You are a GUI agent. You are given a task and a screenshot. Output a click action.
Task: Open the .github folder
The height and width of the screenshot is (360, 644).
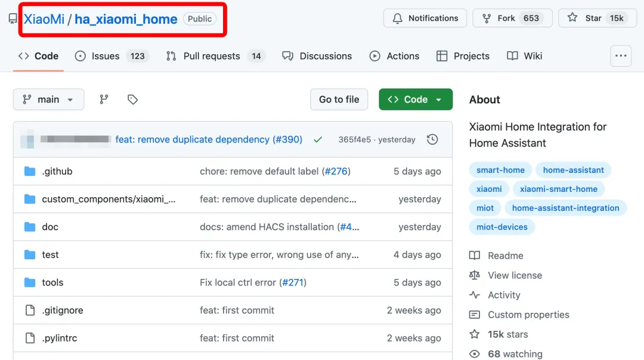pyautogui.click(x=57, y=171)
